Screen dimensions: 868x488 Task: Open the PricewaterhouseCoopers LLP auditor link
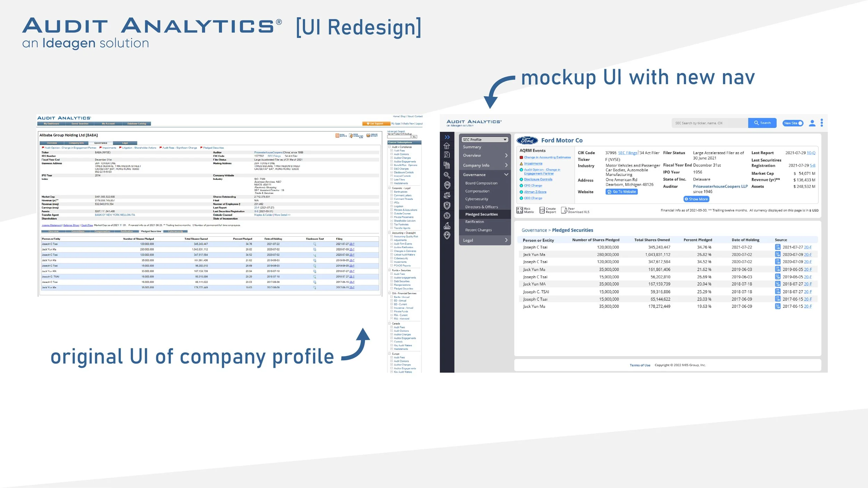click(720, 186)
